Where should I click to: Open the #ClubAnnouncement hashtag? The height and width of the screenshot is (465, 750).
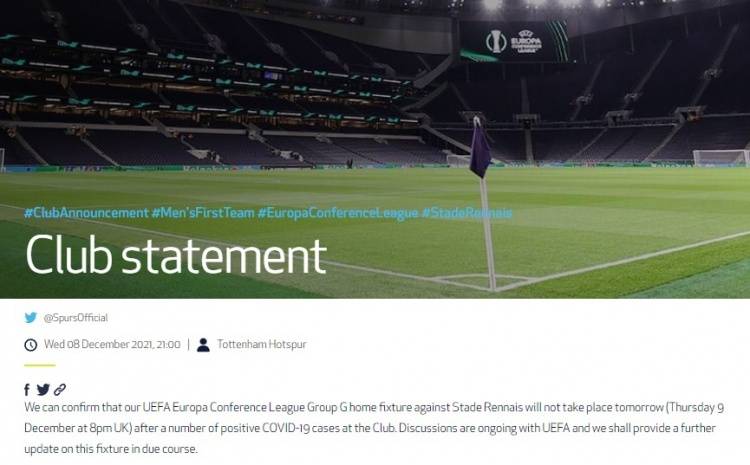[x=86, y=213]
